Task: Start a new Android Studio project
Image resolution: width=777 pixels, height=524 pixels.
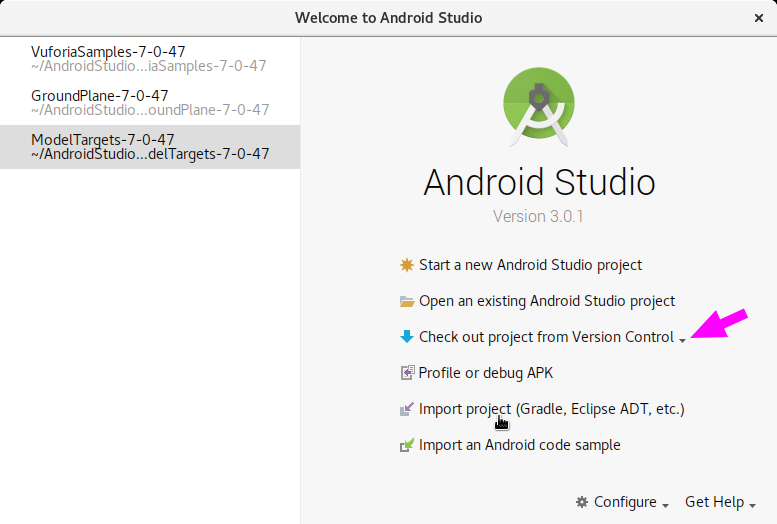Action: (530, 265)
